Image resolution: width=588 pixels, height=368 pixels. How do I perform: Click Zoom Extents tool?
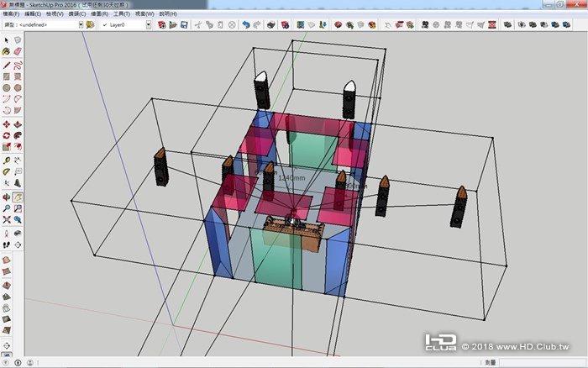(x=7, y=220)
